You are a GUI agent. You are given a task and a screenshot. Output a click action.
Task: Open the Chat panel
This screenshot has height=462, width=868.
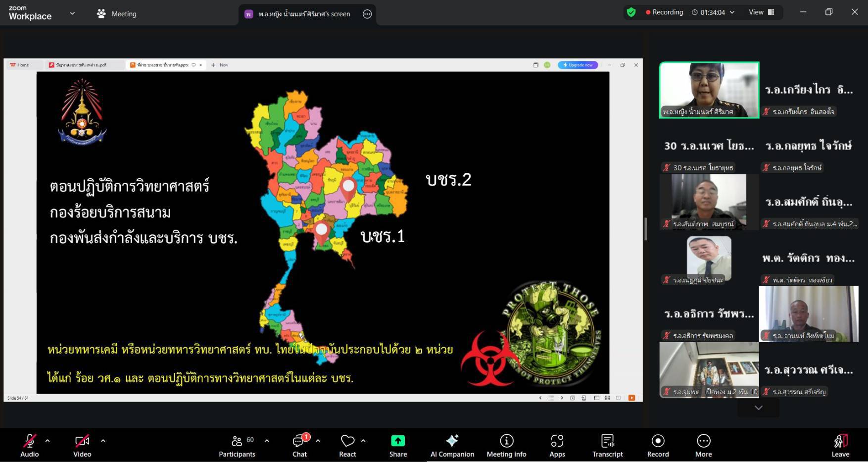click(299, 446)
